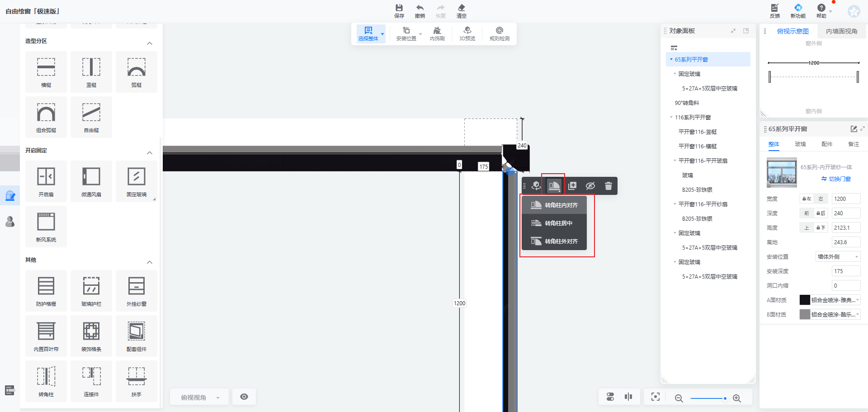
Task: Click the width input field showing 1200
Action: click(x=845, y=199)
